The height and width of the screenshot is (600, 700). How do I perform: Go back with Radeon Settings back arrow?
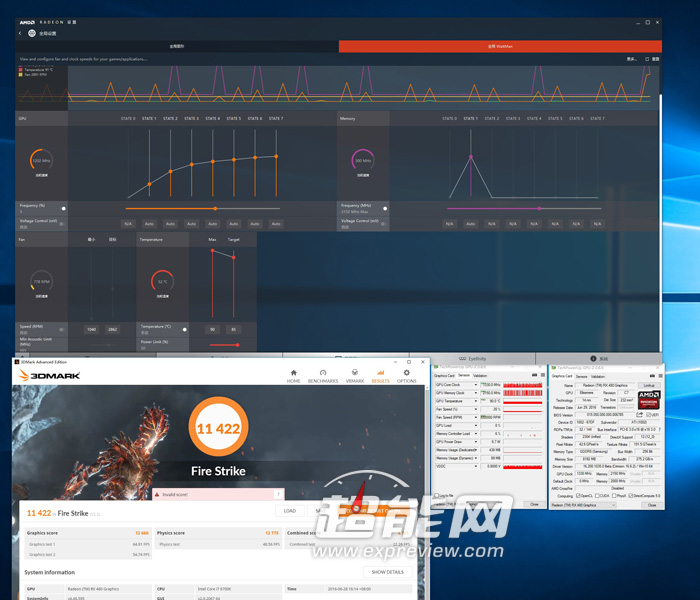20,33
